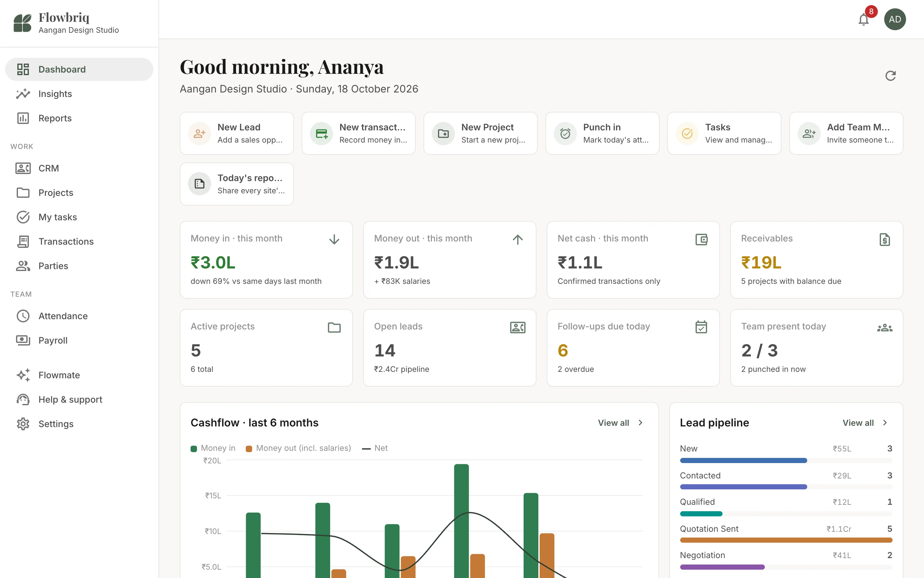This screenshot has height=578, width=924.
Task: Click "Aangan Design Studio" under Flowbriq logo
Action: [79, 30]
